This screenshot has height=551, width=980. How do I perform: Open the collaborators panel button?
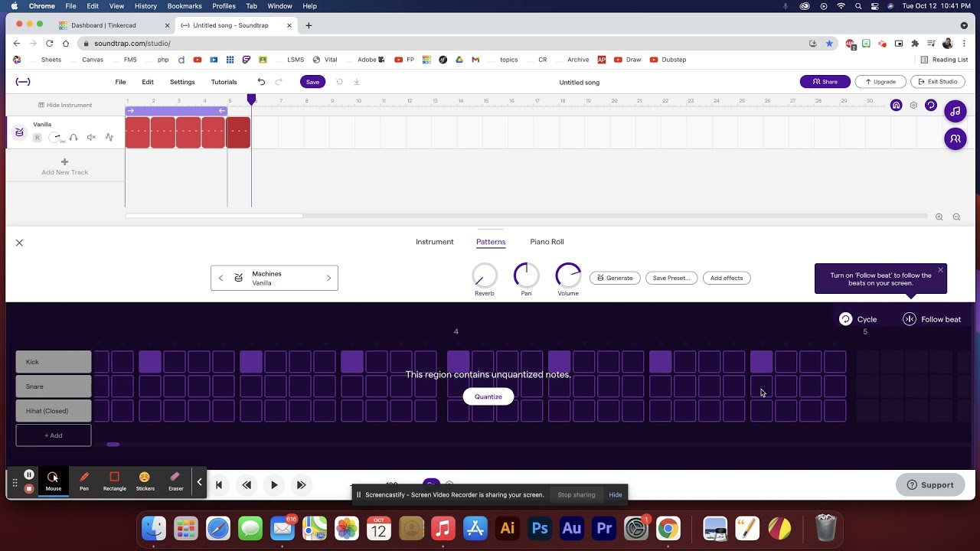(955, 139)
